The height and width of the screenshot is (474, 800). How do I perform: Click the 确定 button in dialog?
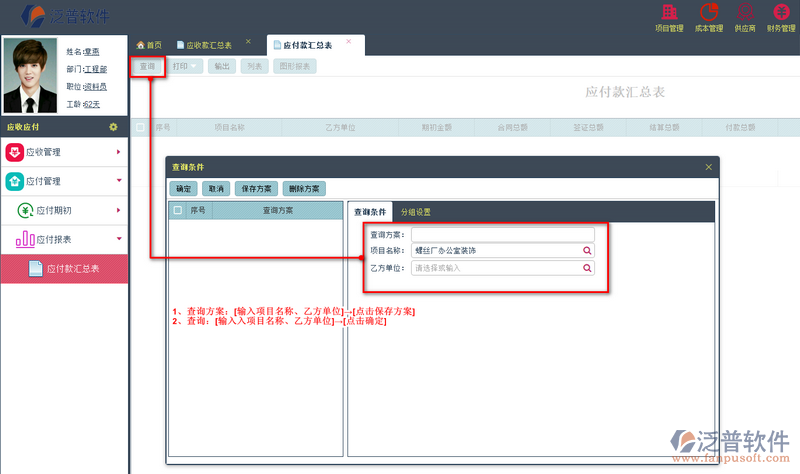click(x=184, y=189)
